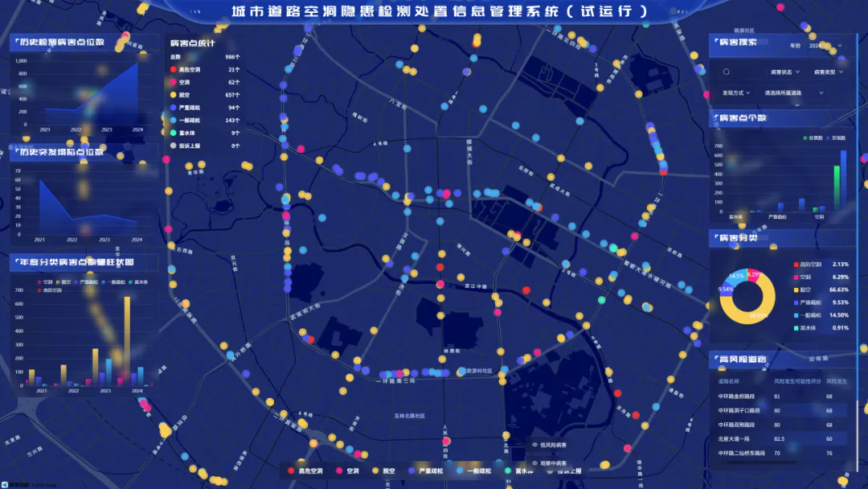Open the 发现方式 dropdown
Screen dimensions: 868x489
pos(736,93)
